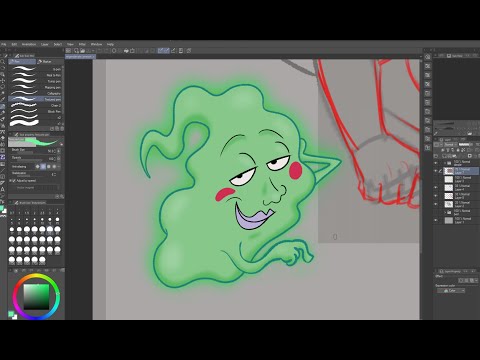Choose the Calligraphy brush
Screen dimensions: 480x360
[35, 93]
